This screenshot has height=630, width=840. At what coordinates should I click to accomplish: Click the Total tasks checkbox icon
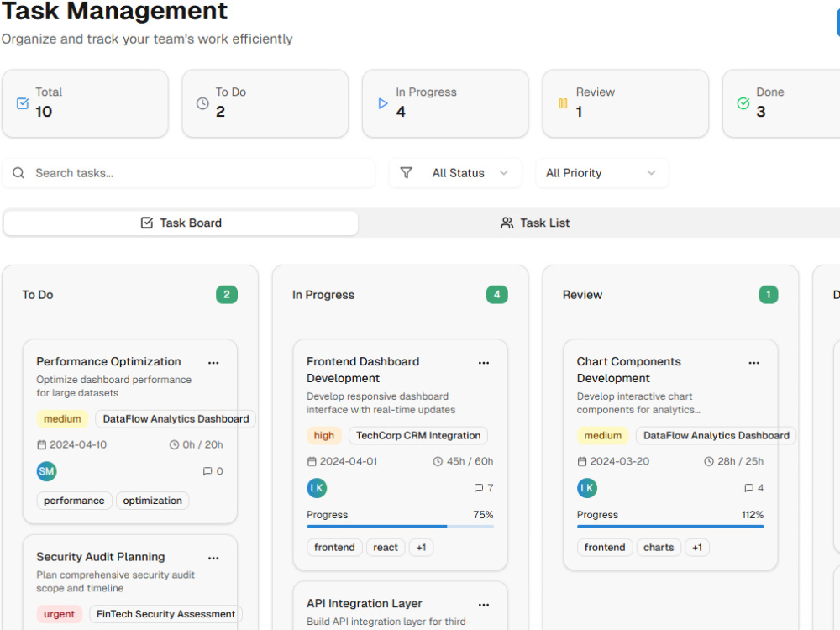tap(23, 103)
